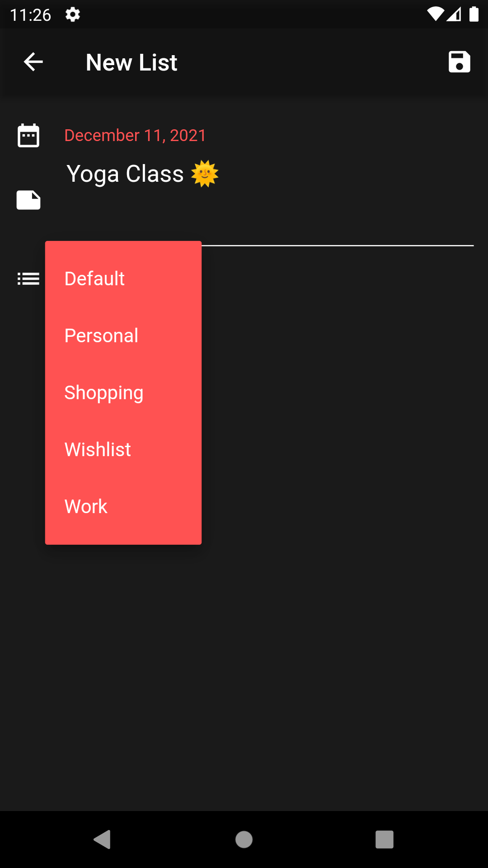
Task: Save the new list
Action: pos(459,62)
